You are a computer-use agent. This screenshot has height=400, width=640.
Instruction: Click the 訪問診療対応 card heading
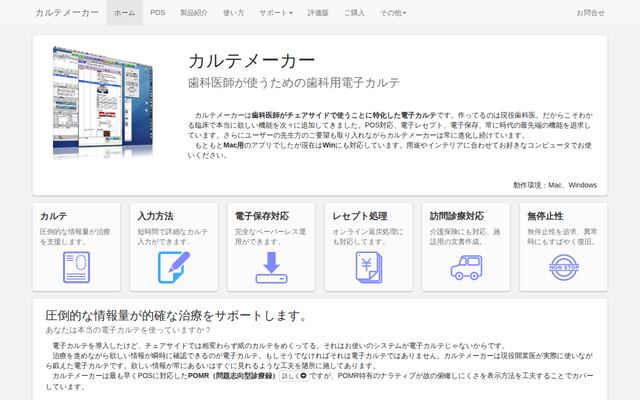[x=457, y=216]
